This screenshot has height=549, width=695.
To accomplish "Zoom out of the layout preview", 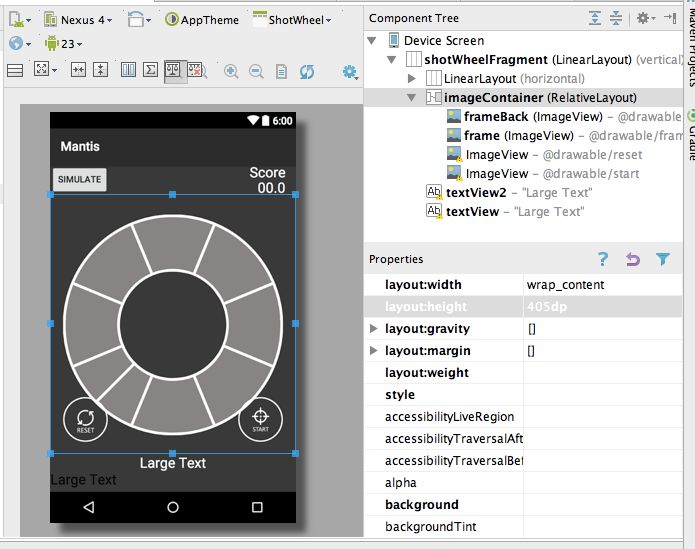I will [256, 71].
